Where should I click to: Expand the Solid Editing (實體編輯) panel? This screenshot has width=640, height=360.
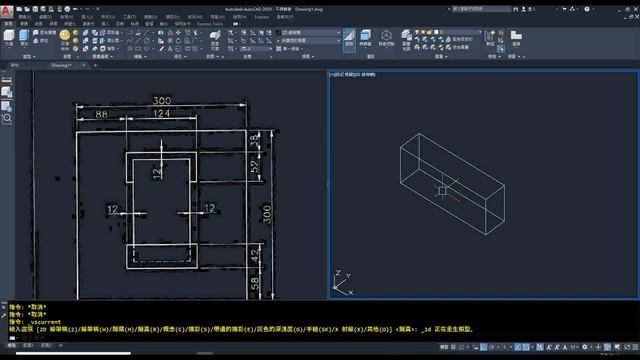pyautogui.click(x=102, y=57)
